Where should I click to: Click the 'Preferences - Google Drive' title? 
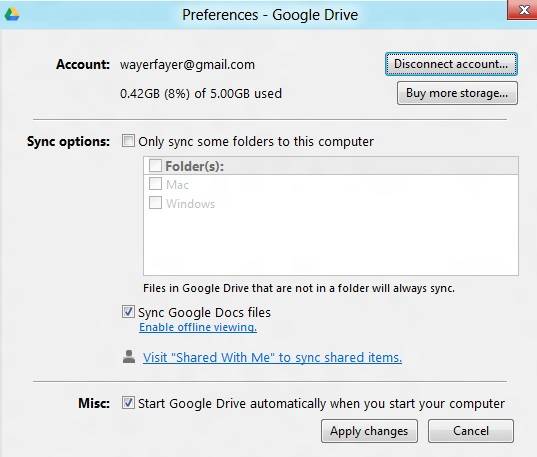point(270,15)
